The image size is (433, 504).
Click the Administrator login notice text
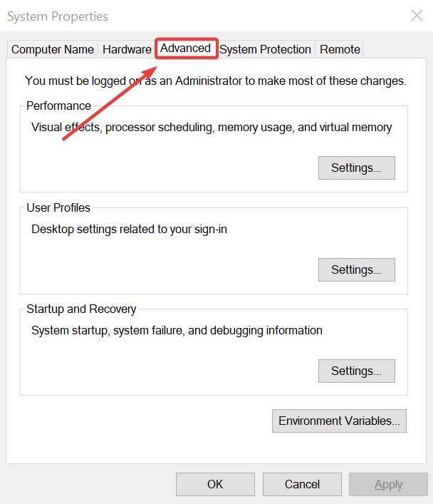tap(216, 81)
